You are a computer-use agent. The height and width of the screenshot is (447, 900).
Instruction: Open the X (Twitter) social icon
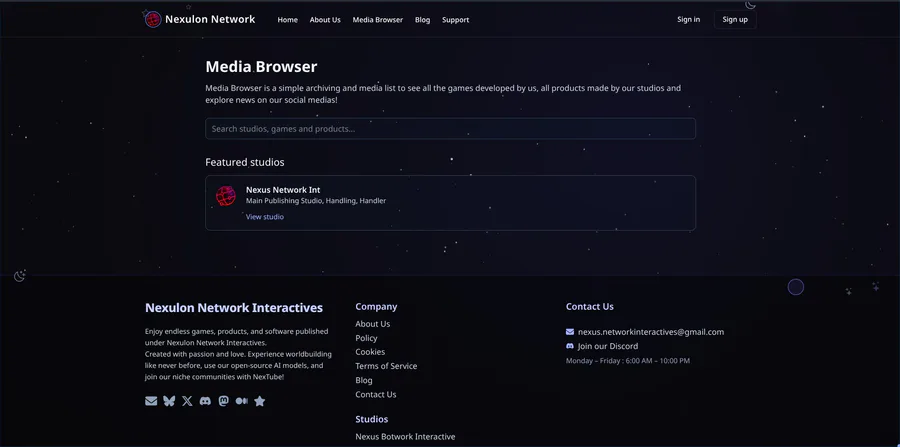[x=187, y=401]
